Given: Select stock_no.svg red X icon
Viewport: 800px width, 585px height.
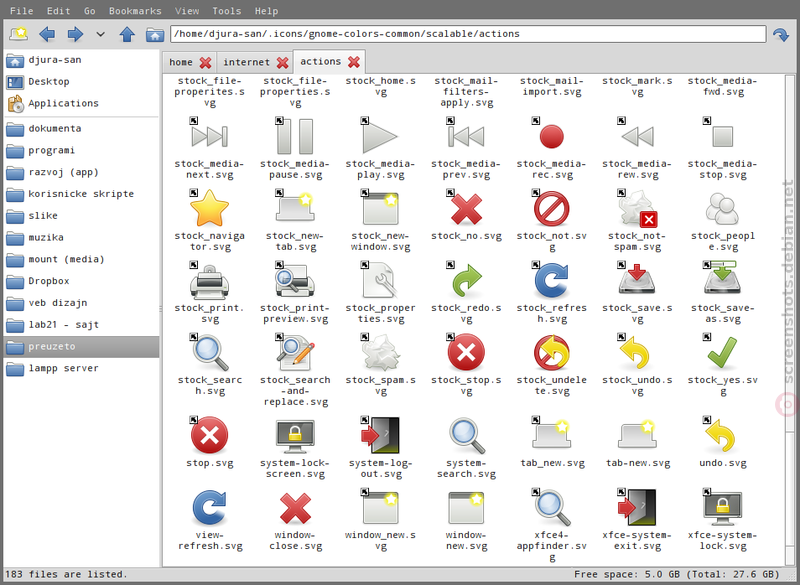Looking at the screenshot, I should point(466,208).
